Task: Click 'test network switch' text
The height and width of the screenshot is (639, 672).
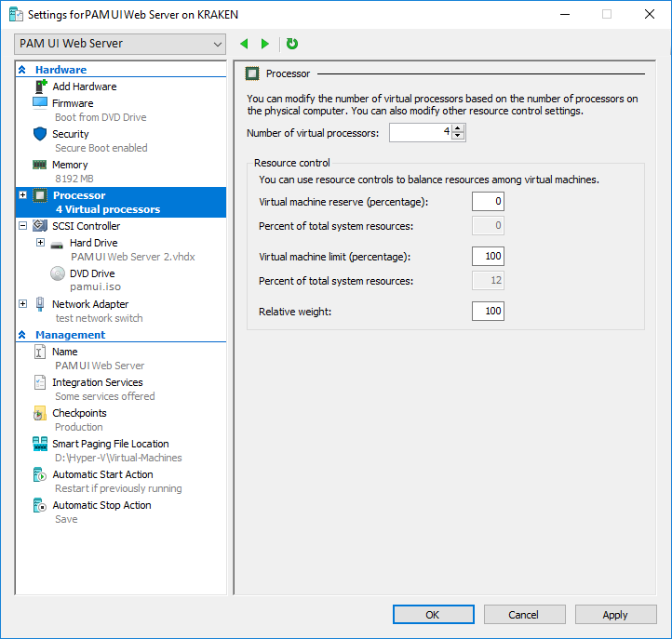Action: tap(99, 318)
